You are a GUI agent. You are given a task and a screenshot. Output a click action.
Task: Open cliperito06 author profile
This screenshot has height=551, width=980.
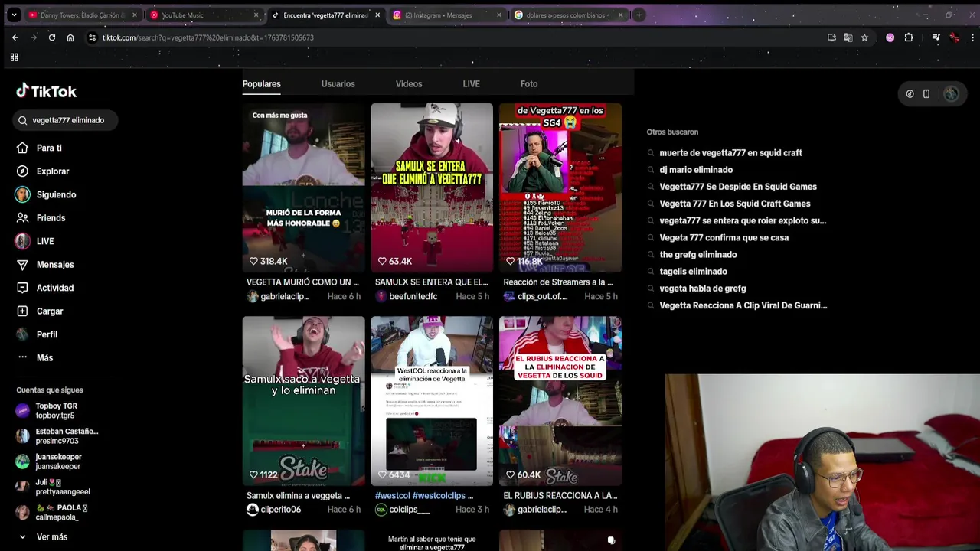pyautogui.click(x=280, y=510)
